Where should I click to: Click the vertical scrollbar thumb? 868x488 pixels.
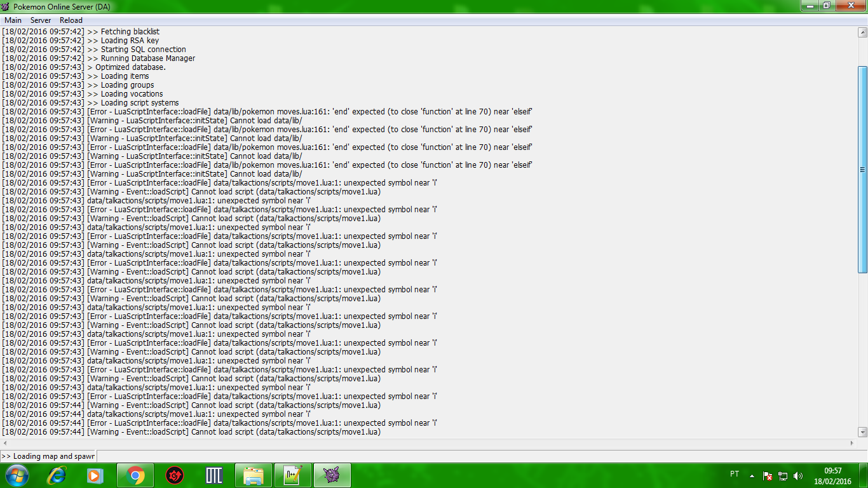(x=862, y=170)
